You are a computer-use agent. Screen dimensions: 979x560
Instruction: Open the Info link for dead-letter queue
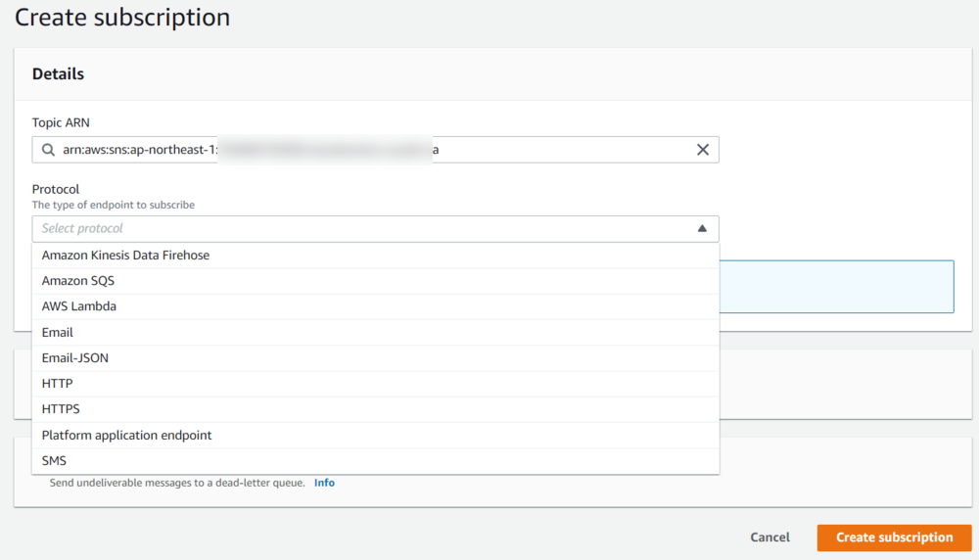click(324, 483)
